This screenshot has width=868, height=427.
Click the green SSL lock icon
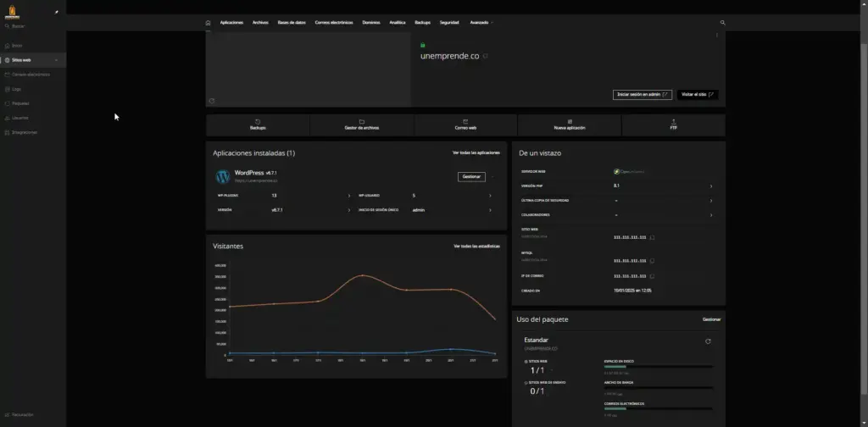tap(423, 45)
